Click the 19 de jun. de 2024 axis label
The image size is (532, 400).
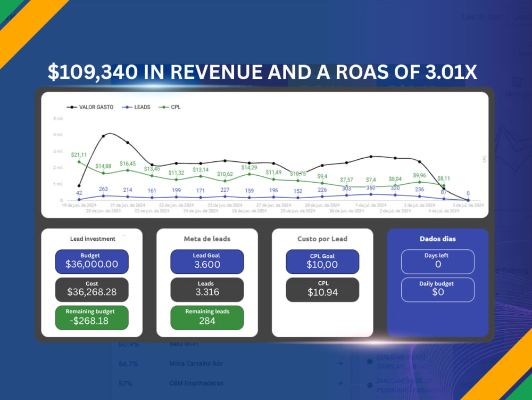[79, 205]
